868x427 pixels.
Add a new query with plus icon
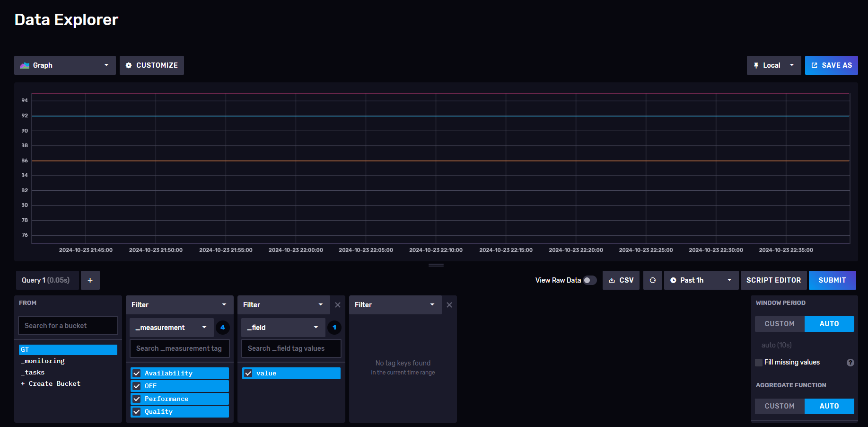pyautogui.click(x=90, y=280)
